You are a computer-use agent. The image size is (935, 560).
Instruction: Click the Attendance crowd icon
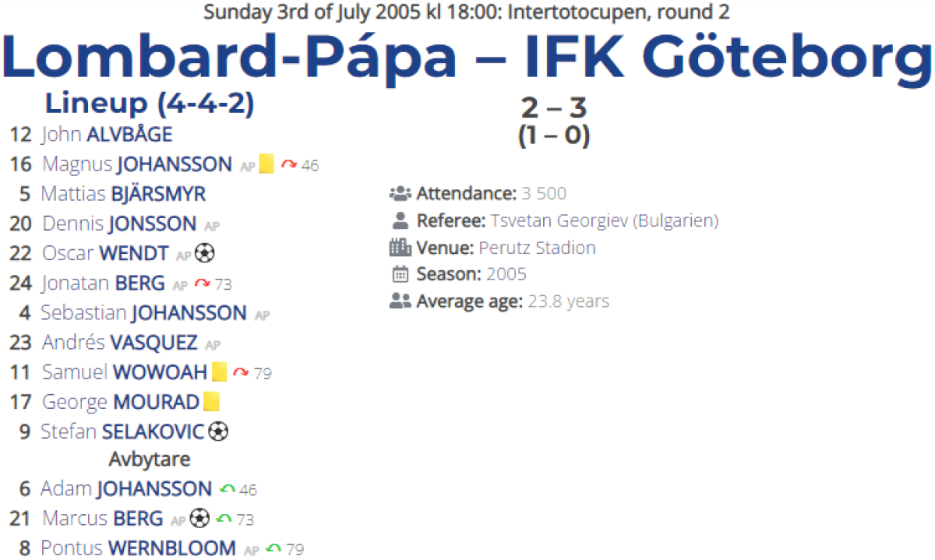click(x=400, y=193)
